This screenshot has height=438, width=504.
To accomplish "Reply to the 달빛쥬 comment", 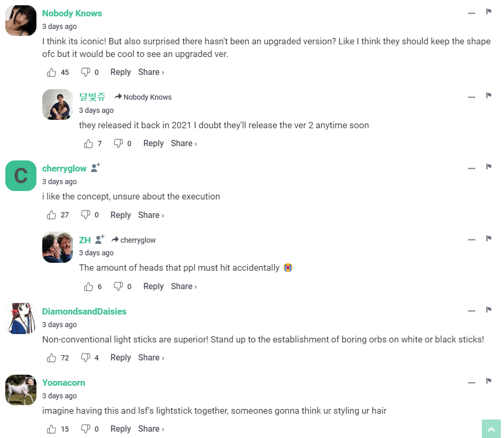I will pos(153,144).
